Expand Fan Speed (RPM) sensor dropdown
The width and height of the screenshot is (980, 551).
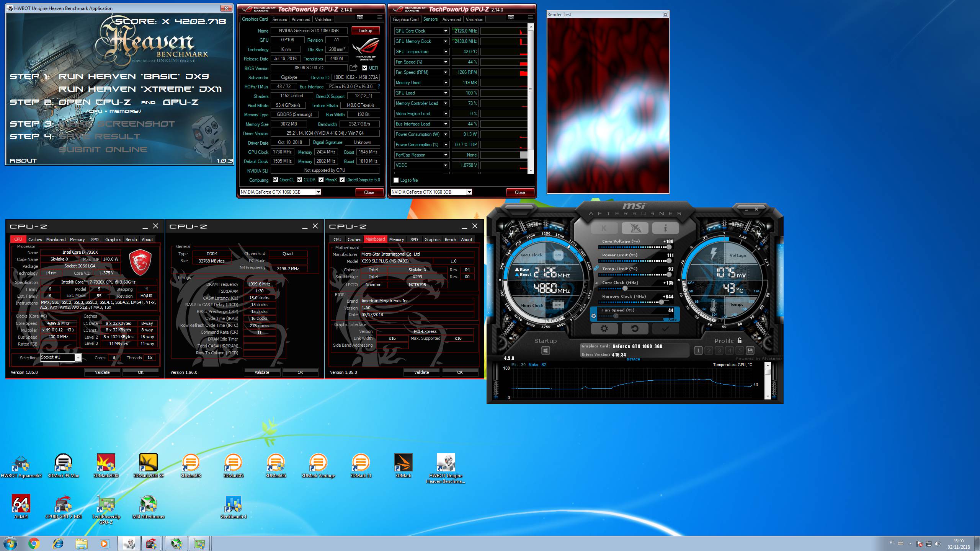tap(446, 72)
